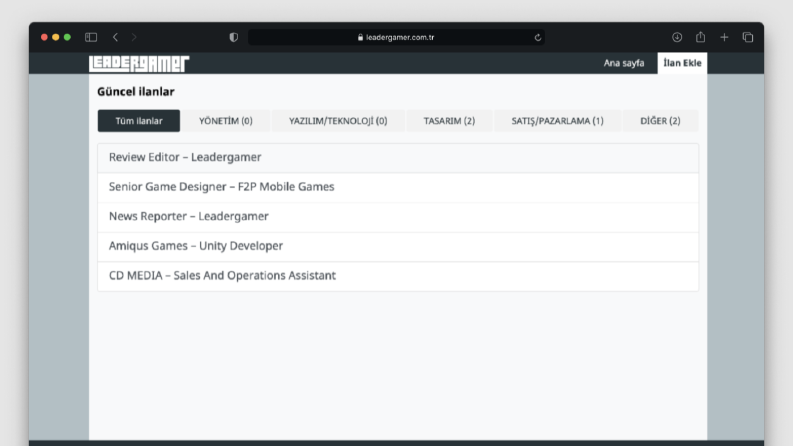Open the Ana sayfa nav link
Image resolution: width=793 pixels, height=446 pixels.
(624, 63)
